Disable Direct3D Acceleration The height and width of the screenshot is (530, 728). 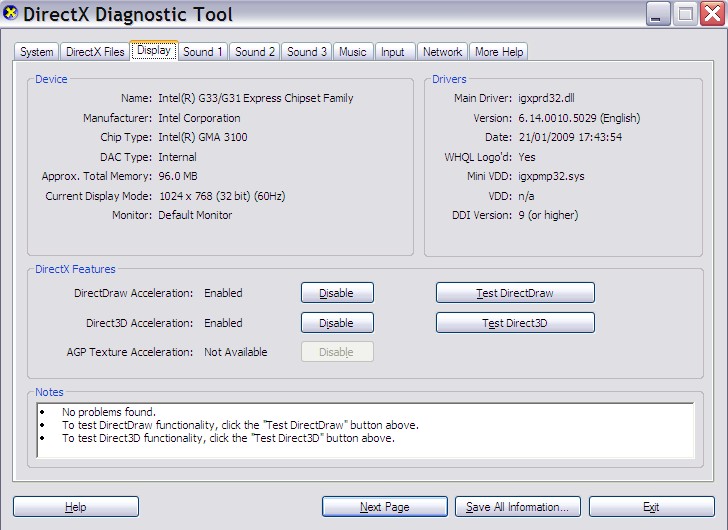tap(337, 323)
